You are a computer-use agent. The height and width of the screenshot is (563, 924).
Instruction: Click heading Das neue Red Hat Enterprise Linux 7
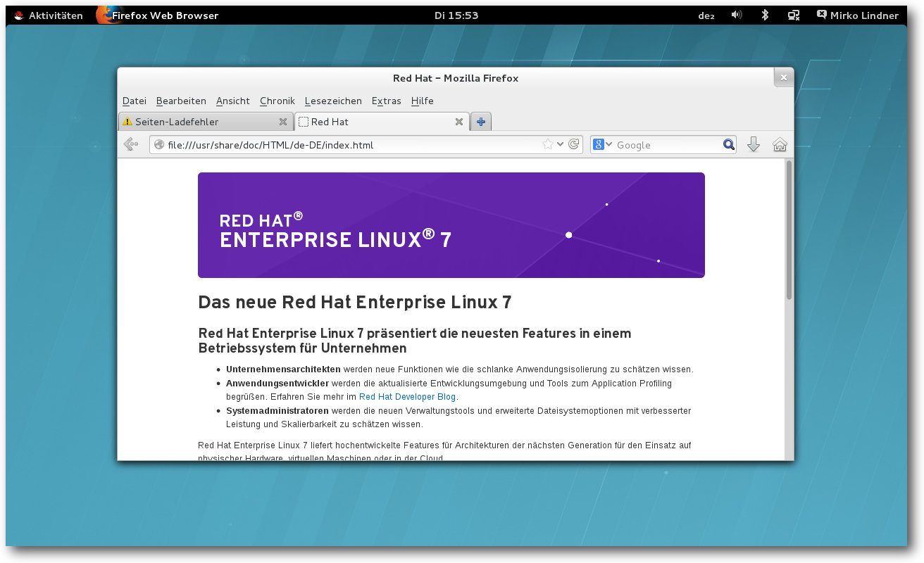click(355, 303)
